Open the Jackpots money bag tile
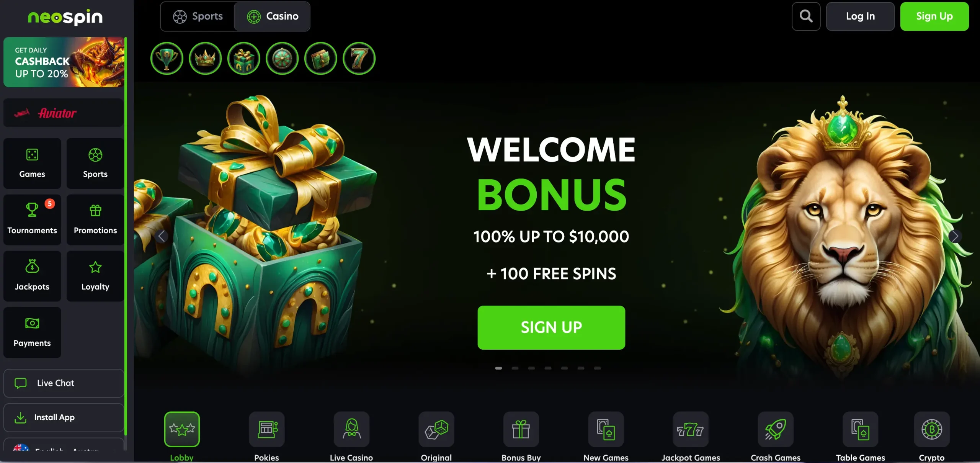 tap(32, 276)
